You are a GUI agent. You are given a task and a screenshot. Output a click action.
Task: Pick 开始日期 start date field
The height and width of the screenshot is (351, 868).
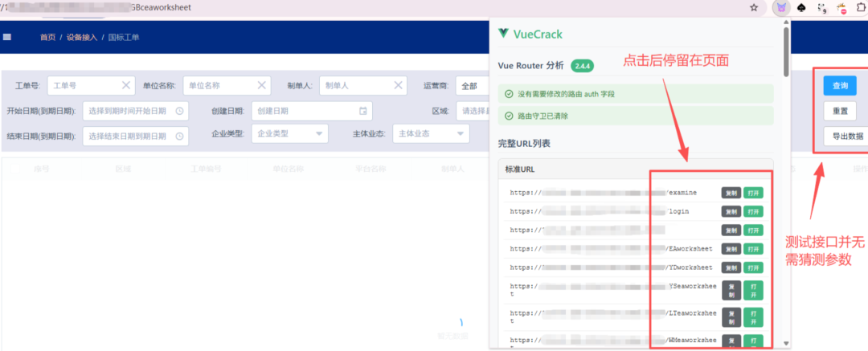coord(136,111)
